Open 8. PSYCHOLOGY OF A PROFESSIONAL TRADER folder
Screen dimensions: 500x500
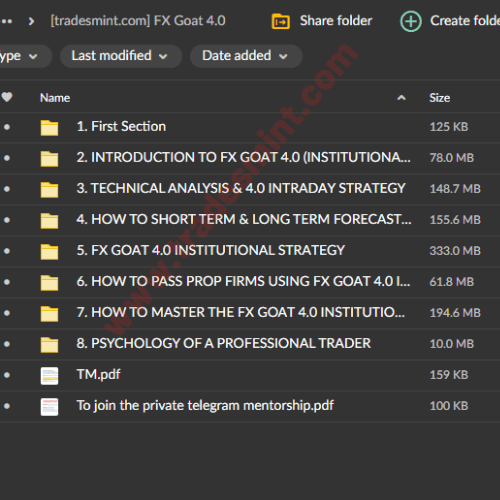tap(223, 343)
